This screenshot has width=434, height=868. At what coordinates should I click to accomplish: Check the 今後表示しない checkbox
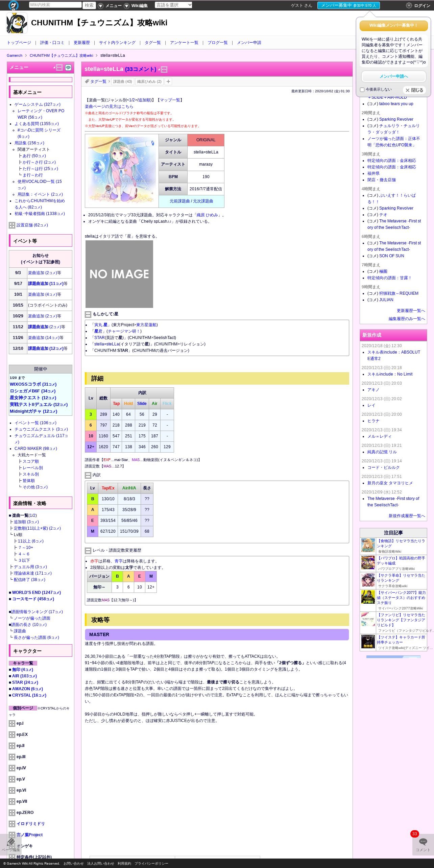[x=362, y=90]
